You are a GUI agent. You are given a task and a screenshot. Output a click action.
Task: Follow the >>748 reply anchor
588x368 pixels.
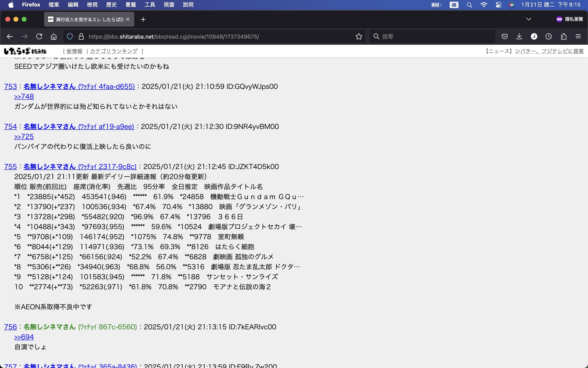click(x=24, y=97)
